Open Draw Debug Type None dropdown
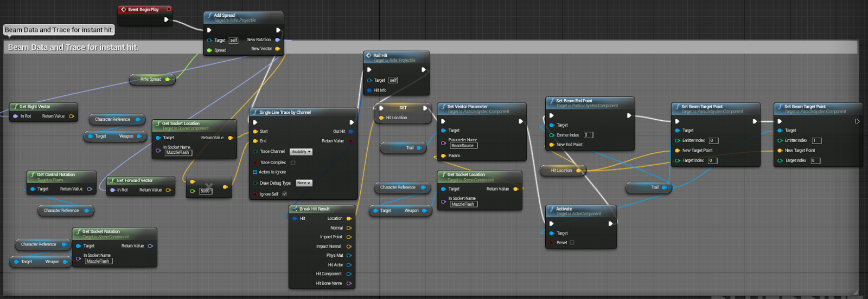The height and width of the screenshot is (299, 868). click(x=304, y=183)
